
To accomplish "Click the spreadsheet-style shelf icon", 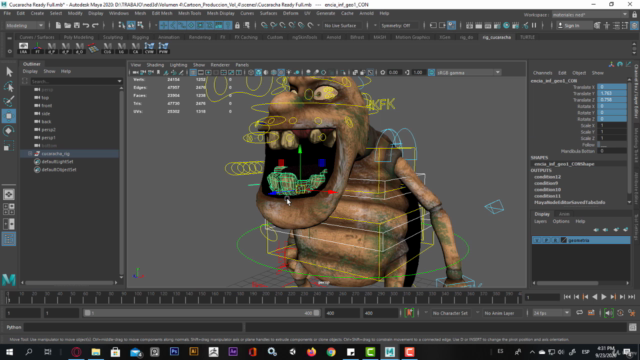I will click(93, 48).
